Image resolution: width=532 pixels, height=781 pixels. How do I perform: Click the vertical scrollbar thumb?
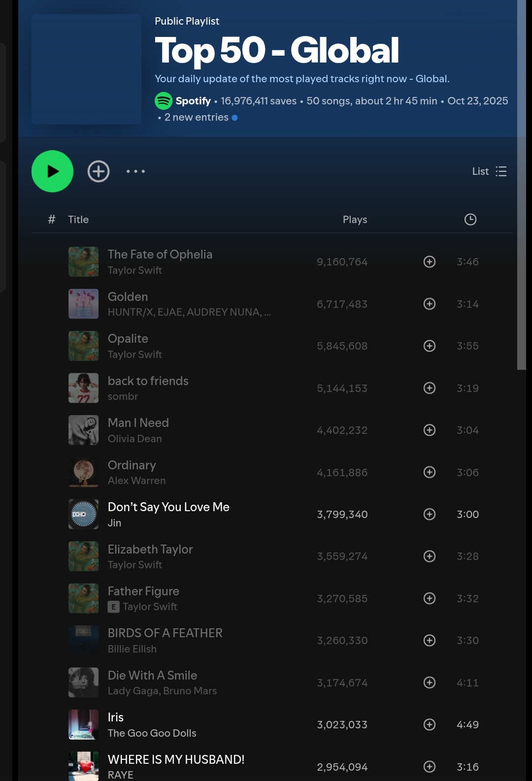pos(522,185)
